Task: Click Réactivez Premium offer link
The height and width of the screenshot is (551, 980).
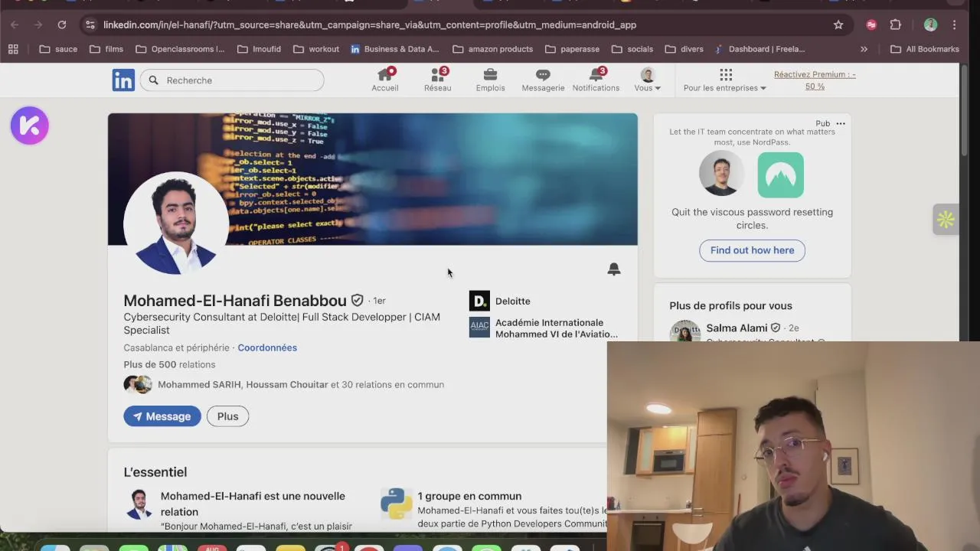Action: pyautogui.click(x=815, y=80)
